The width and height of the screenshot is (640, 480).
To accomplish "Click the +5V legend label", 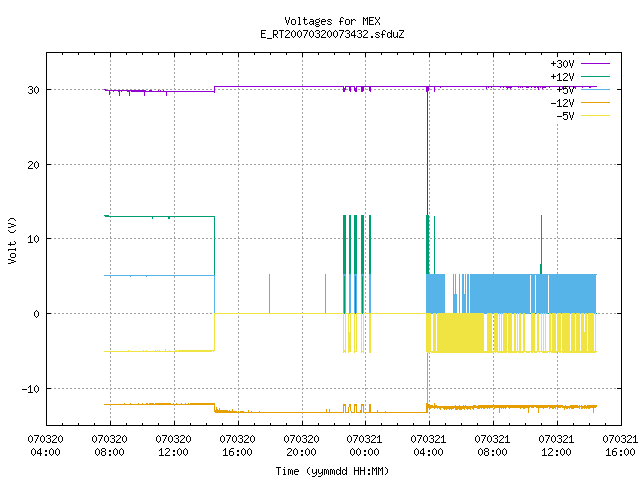I will point(565,90).
